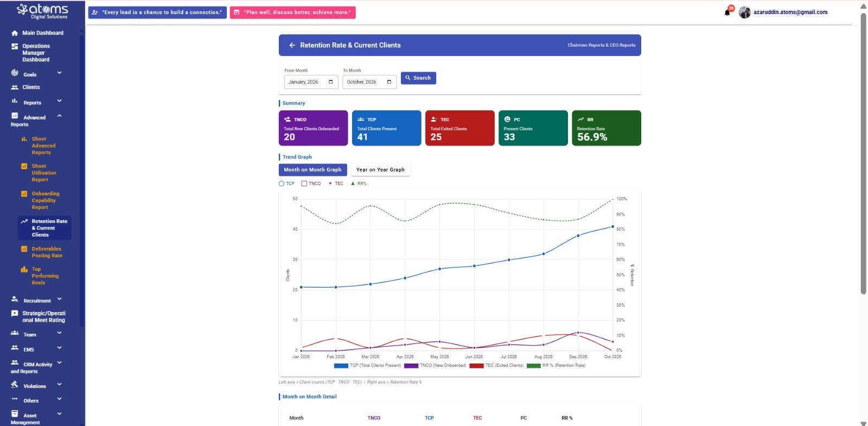Open the notification bell icon
Viewport: 868px width, 426px height.
727,12
